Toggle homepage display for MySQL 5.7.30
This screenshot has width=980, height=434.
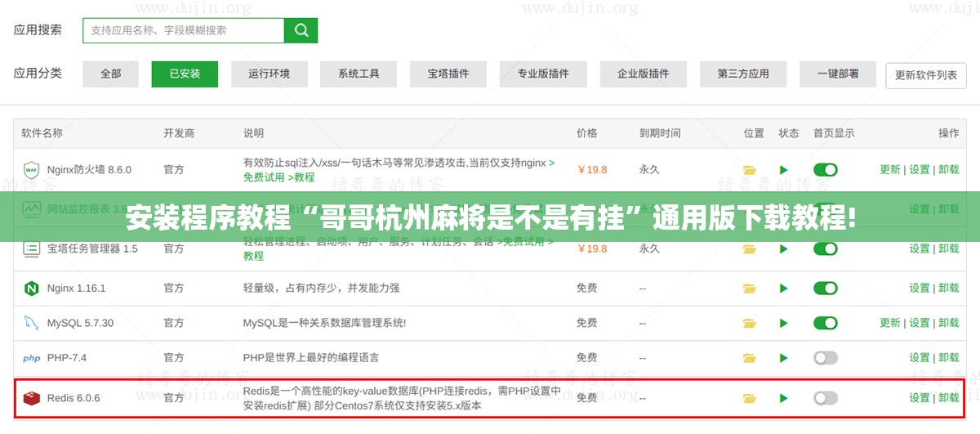[826, 323]
